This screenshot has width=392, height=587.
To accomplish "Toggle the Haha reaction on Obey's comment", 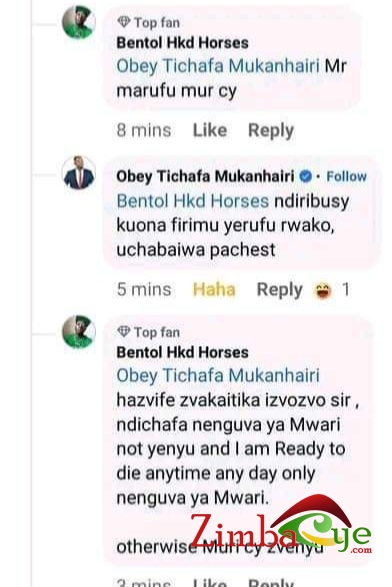I will coord(214,290).
